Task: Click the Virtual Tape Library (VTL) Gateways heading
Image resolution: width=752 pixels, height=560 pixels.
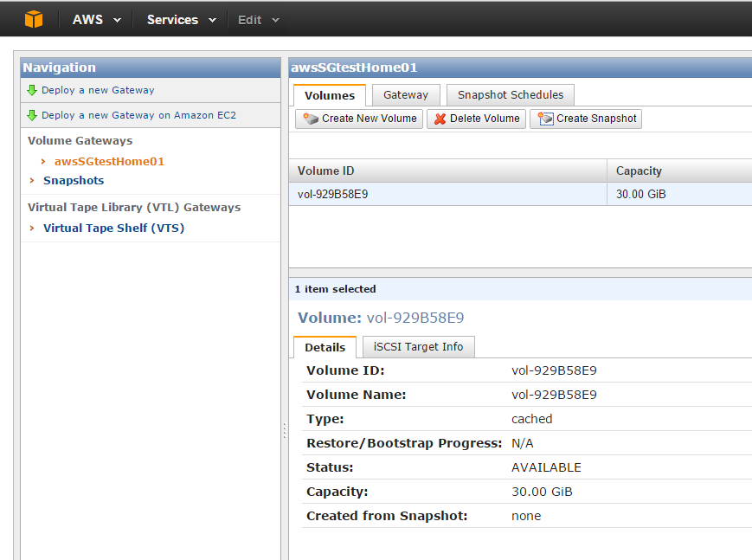Action: click(x=134, y=208)
